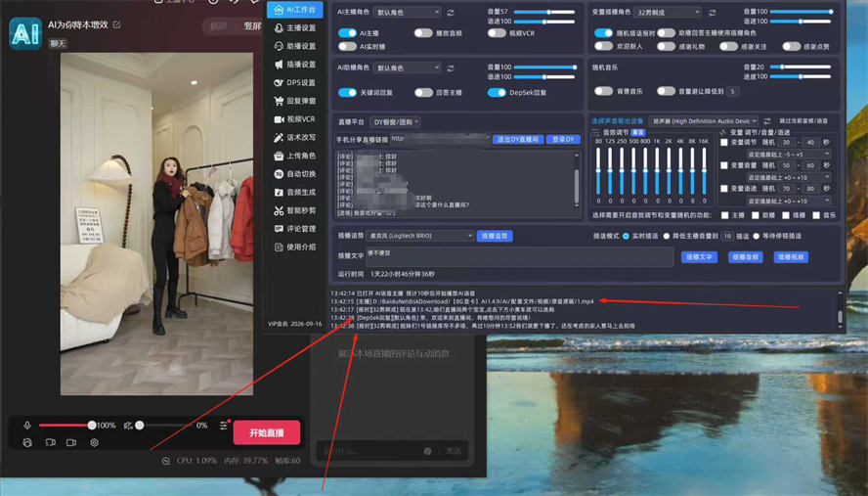Refresh the 变量插播角色 list icon
Viewport: 868px width, 496px height.
click(713, 12)
